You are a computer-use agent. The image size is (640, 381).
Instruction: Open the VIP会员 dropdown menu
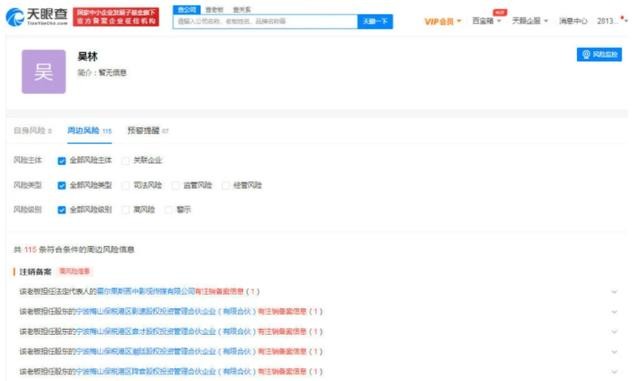click(x=442, y=21)
